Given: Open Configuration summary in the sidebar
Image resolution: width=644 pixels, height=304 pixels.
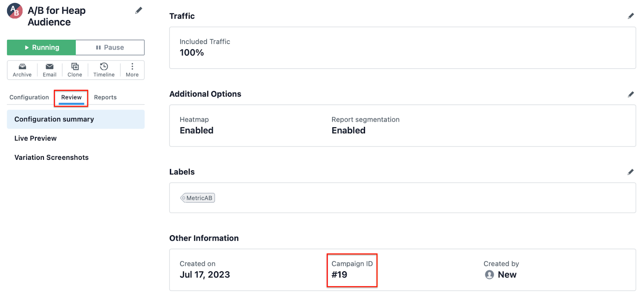Looking at the screenshot, I should pos(76,120).
